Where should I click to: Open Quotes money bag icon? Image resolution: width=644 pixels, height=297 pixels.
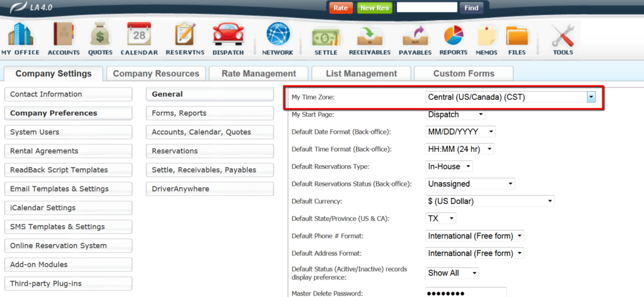100,35
